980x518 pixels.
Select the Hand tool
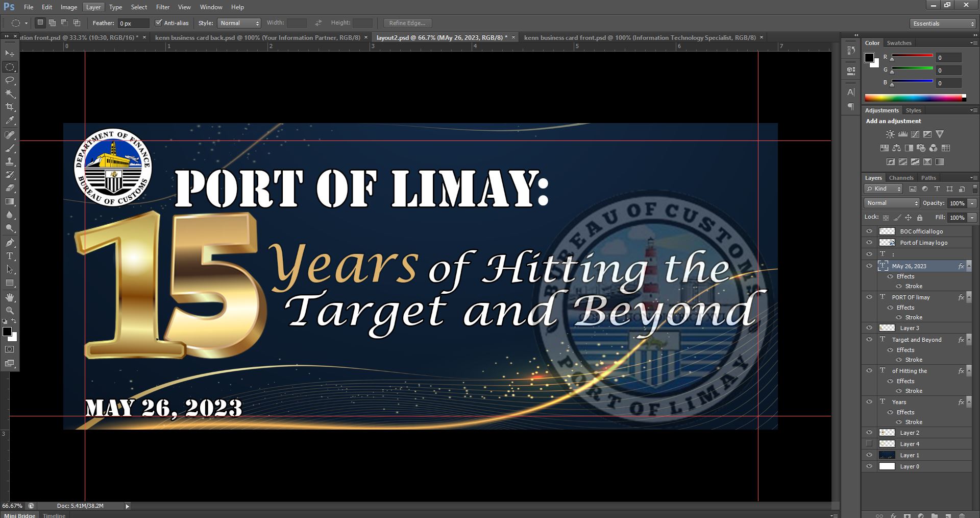click(10, 297)
